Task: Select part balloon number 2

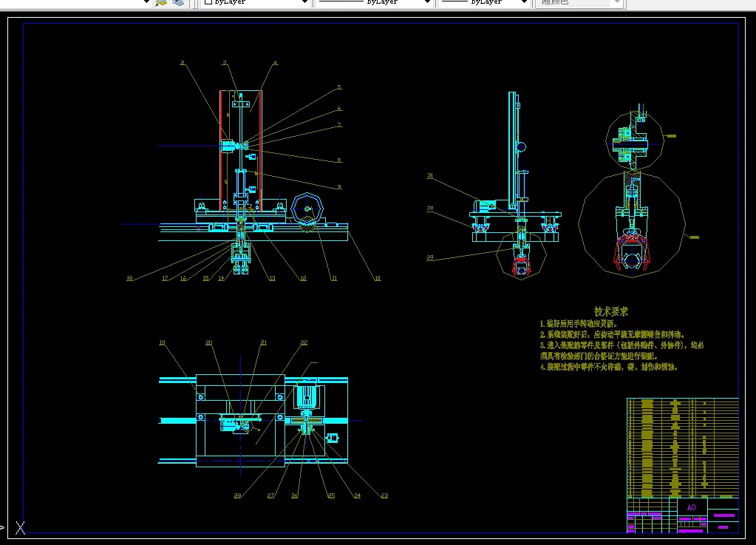Action: click(183, 63)
